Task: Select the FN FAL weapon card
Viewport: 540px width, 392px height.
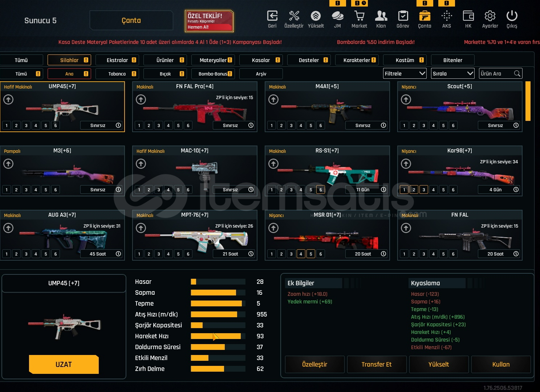Action: [460, 235]
